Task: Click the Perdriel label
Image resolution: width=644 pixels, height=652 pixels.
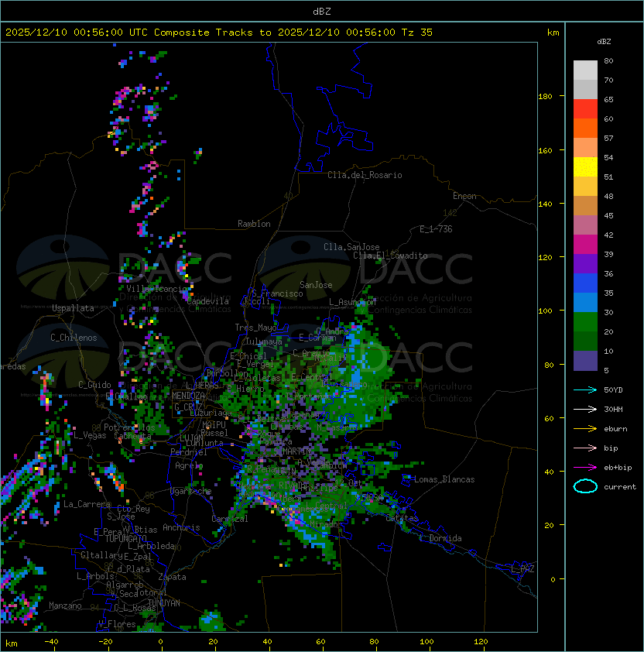Action: [x=189, y=452]
